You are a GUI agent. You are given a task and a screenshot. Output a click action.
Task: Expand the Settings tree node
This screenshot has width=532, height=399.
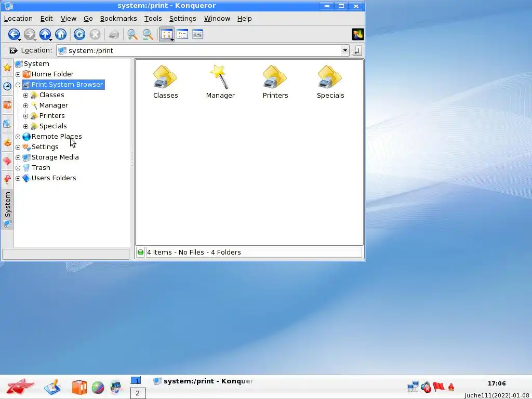[x=18, y=147]
